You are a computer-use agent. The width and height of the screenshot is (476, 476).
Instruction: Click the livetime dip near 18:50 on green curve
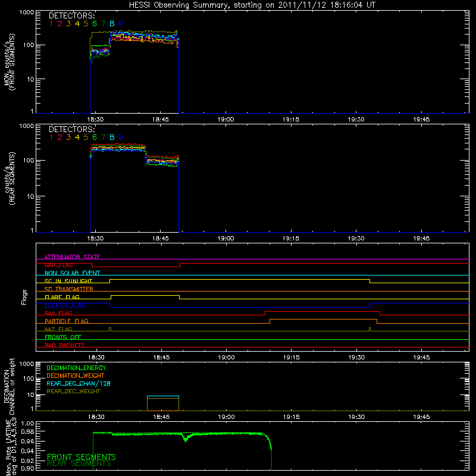(185, 439)
